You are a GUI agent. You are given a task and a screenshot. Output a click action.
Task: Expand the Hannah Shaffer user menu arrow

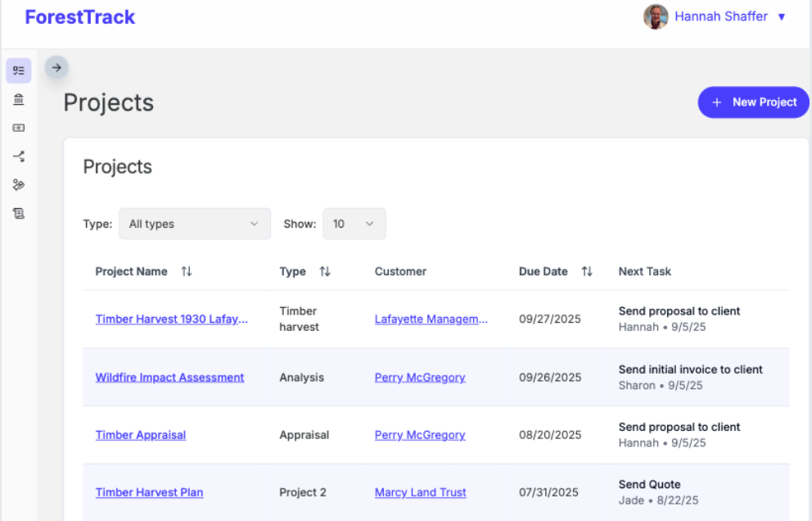click(782, 17)
